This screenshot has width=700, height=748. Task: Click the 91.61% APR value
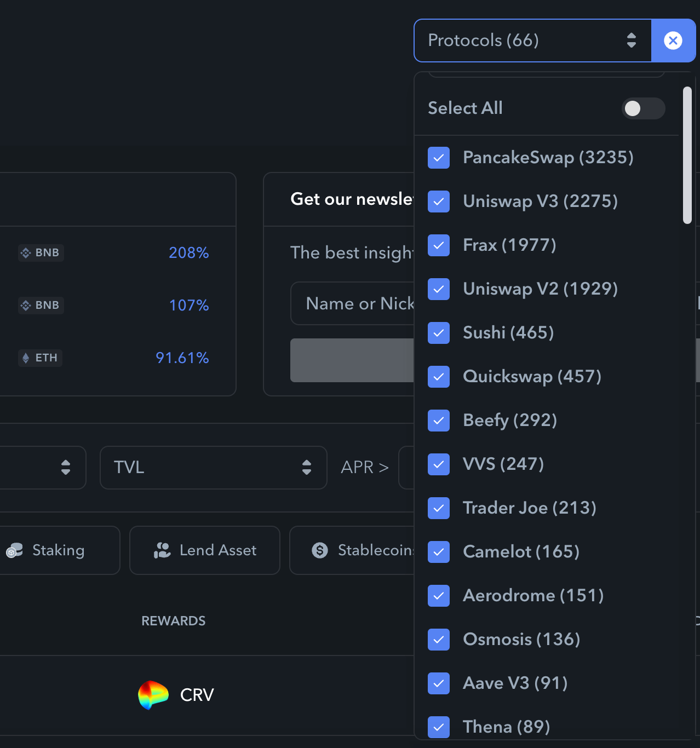(x=182, y=358)
